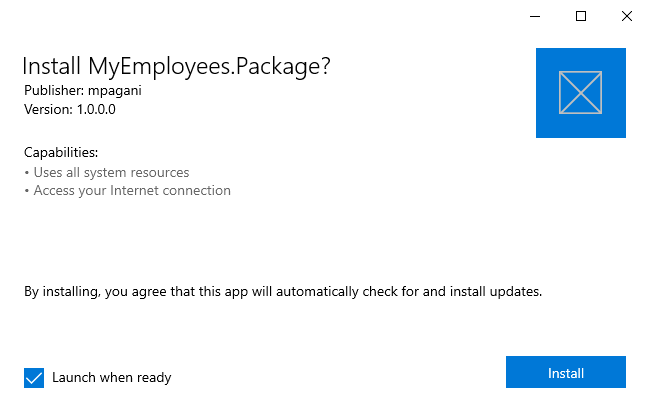Click the "Install MyEmployees.Package?" heading
This screenshot has width=650, height=418.
coord(176,67)
